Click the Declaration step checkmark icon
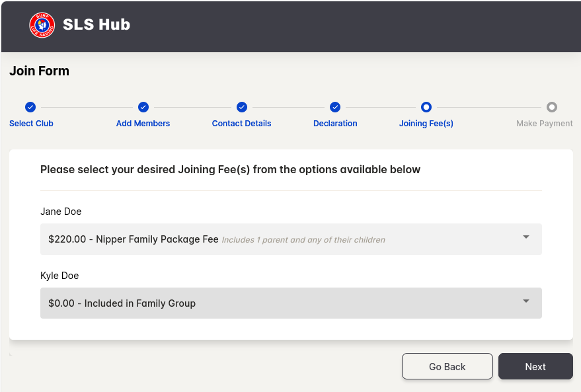The image size is (581, 392). coord(335,107)
